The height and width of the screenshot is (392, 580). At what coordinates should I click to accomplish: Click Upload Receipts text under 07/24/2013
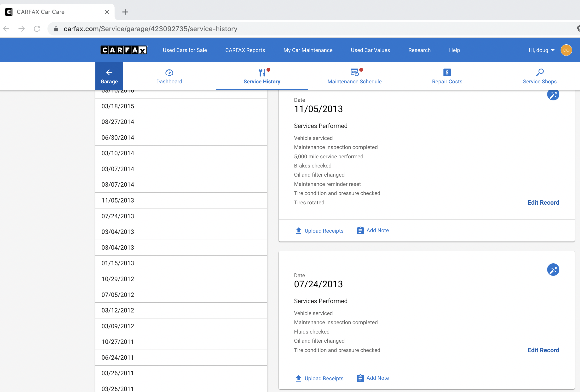click(324, 379)
